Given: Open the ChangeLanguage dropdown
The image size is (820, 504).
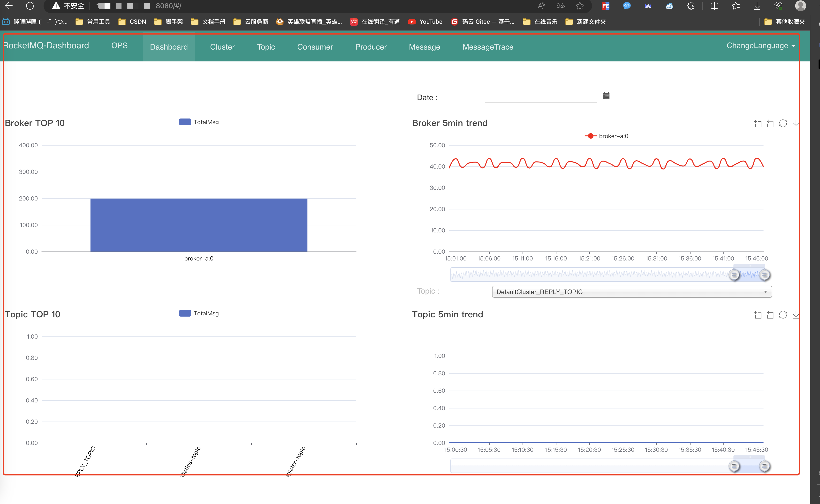Looking at the screenshot, I should [761, 46].
